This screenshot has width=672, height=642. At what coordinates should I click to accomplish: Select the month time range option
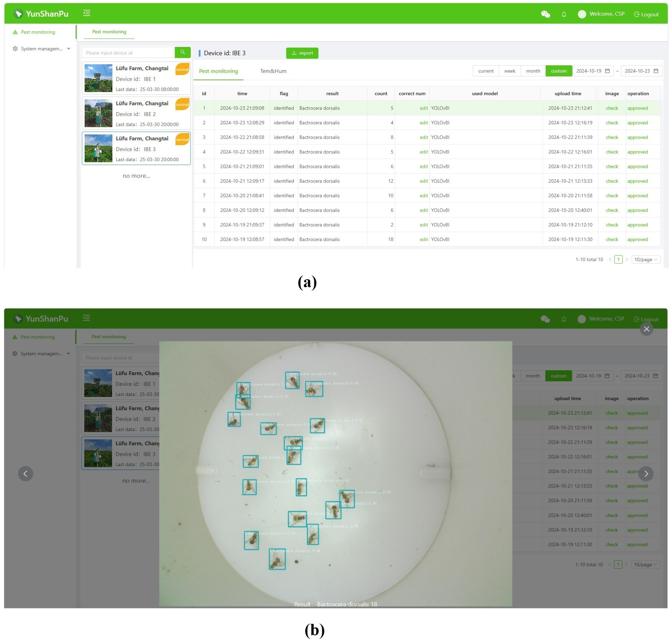point(533,71)
